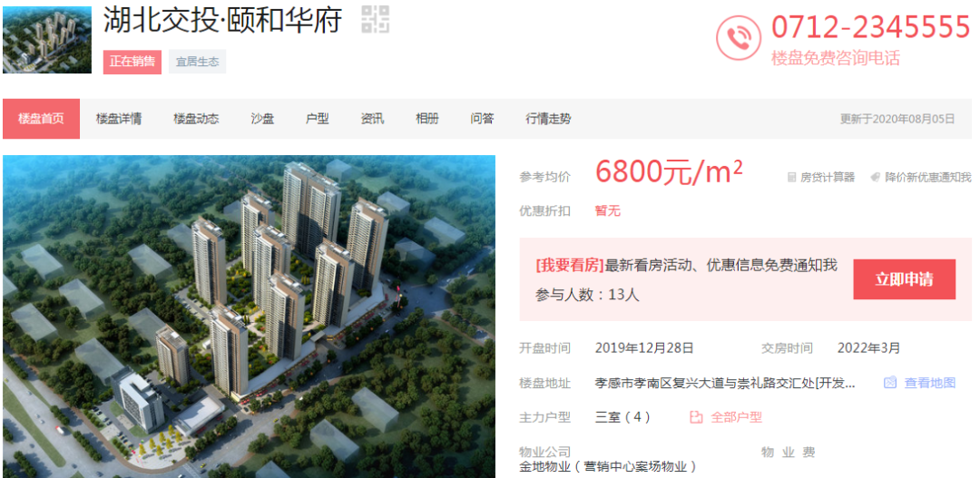Click the 立即申请 button
The height and width of the screenshot is (478, 980).
pos(905,279)
